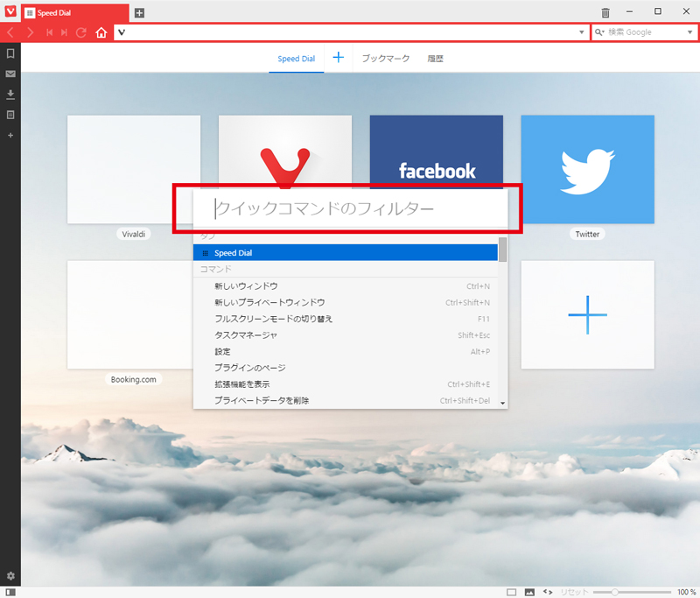The width and height of the screenshot is (700, 598).
Task: Choose 設定 command in the list
Action: pos(345,351)
